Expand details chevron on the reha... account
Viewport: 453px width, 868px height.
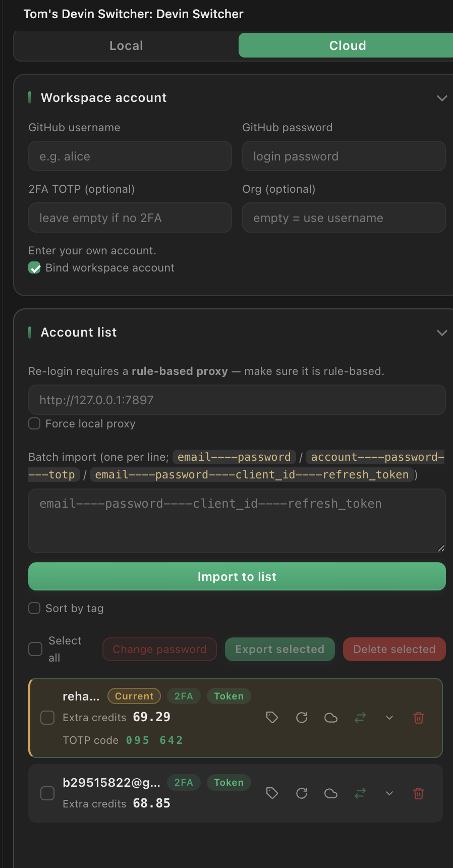pos(389,718)
